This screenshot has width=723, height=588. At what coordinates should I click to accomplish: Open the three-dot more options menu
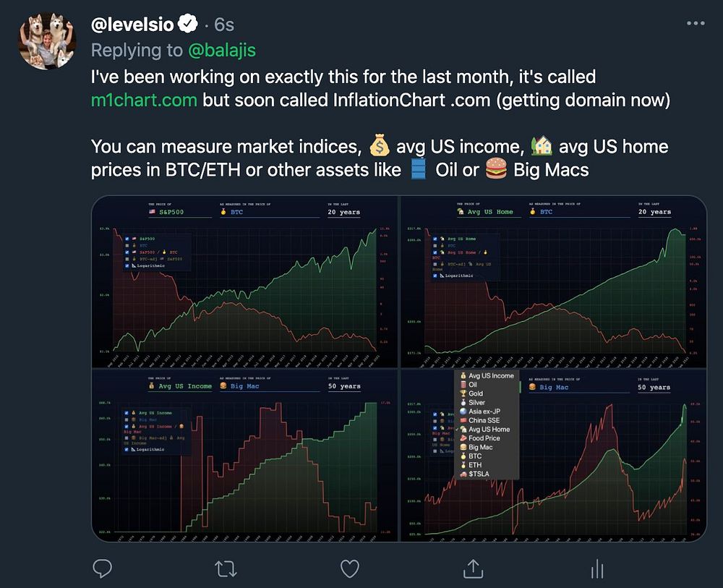pos(695,23)
